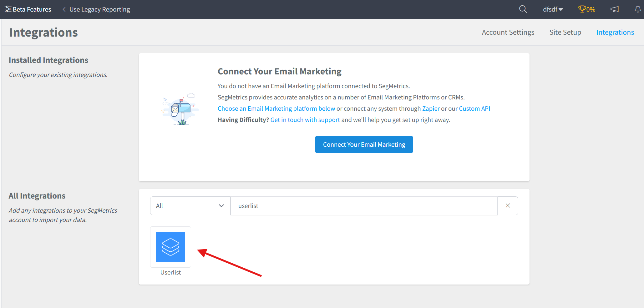Screen dimensions: 644x308
Task: Go to Account Settings tab
Action: 508,32
